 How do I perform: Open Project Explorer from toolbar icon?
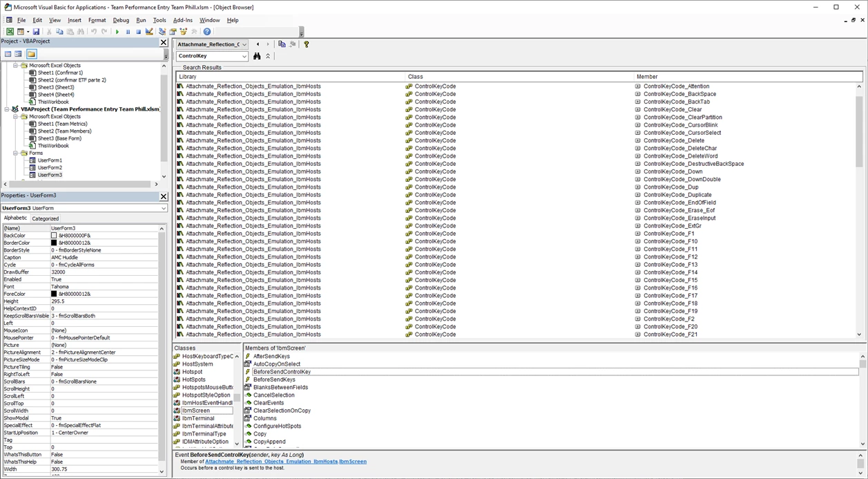(162, 32)
